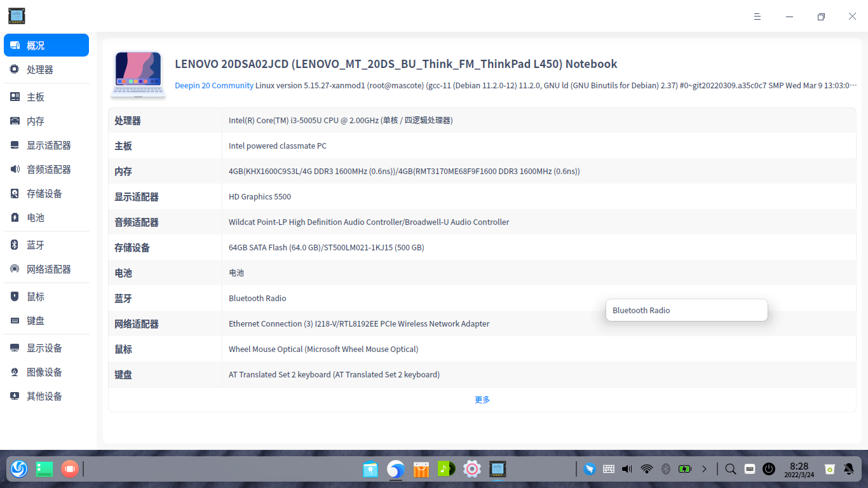Select 图像设备 image devices in sidebar
The height and width of the screenshot is (488, 868).
click(x=46, y=372)
